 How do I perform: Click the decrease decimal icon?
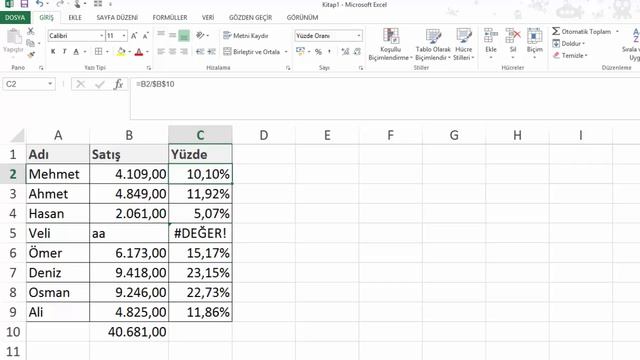[358, 51]
